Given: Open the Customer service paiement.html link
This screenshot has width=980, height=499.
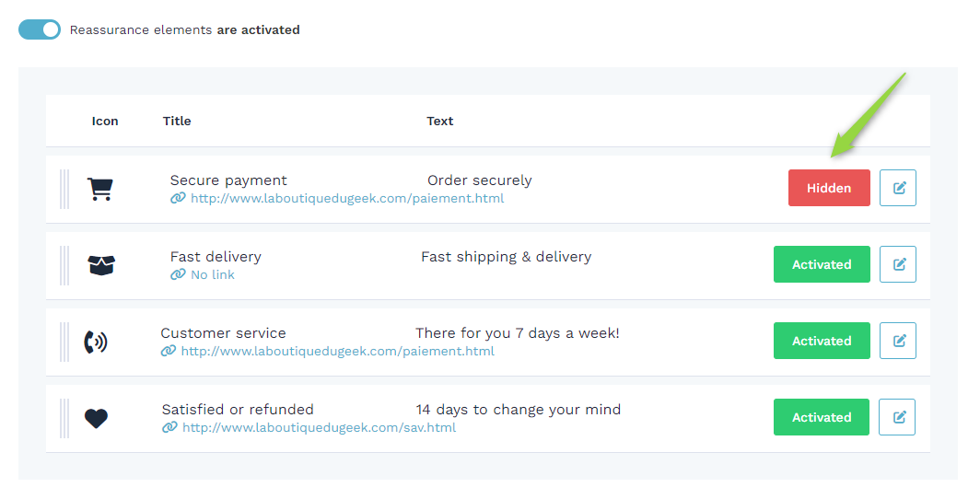Looking at the screenshot, I should coord(337,352).
